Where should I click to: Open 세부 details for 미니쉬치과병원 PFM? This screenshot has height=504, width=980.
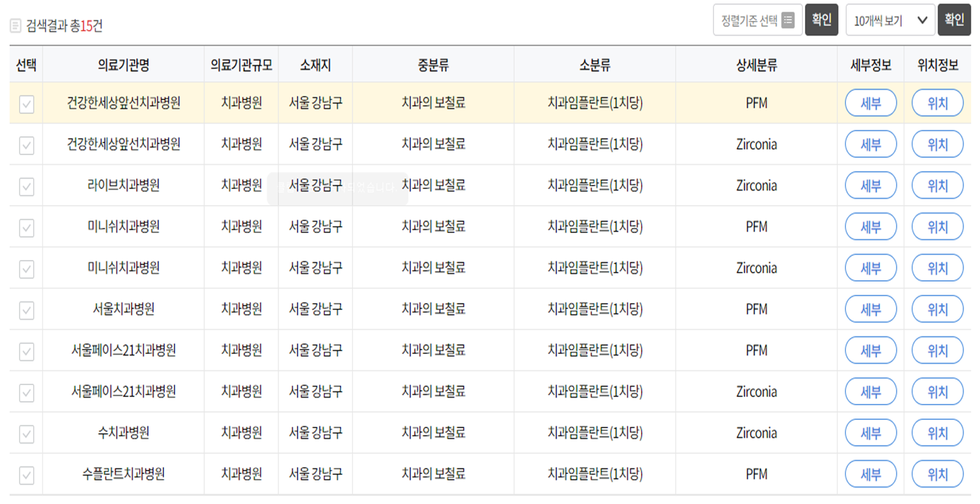871,227
